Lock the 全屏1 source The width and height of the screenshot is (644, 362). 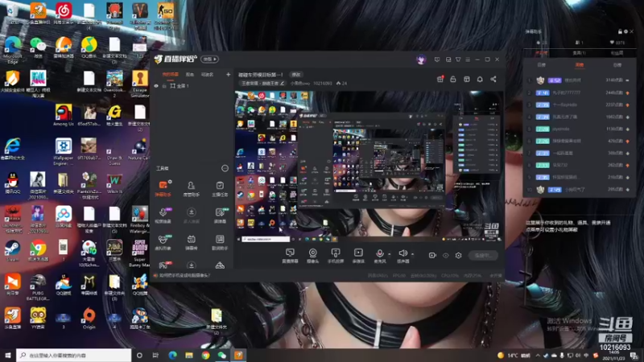pos(164,86)
